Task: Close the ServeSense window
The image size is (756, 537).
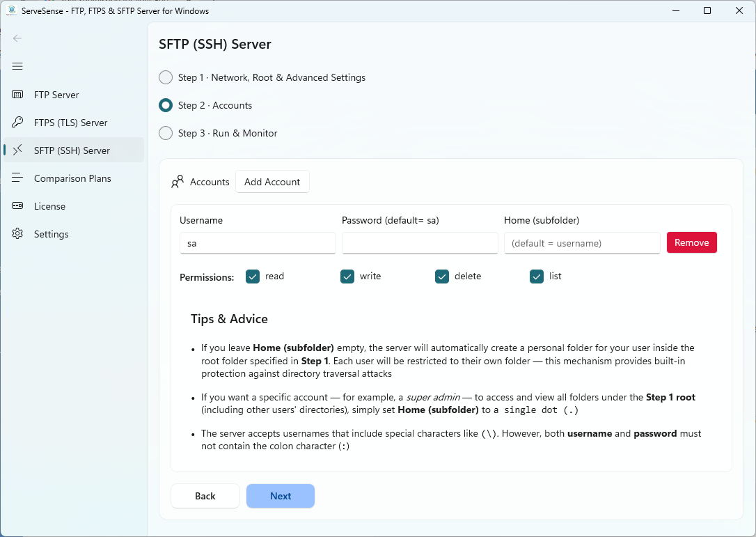Action: [739, 10]
